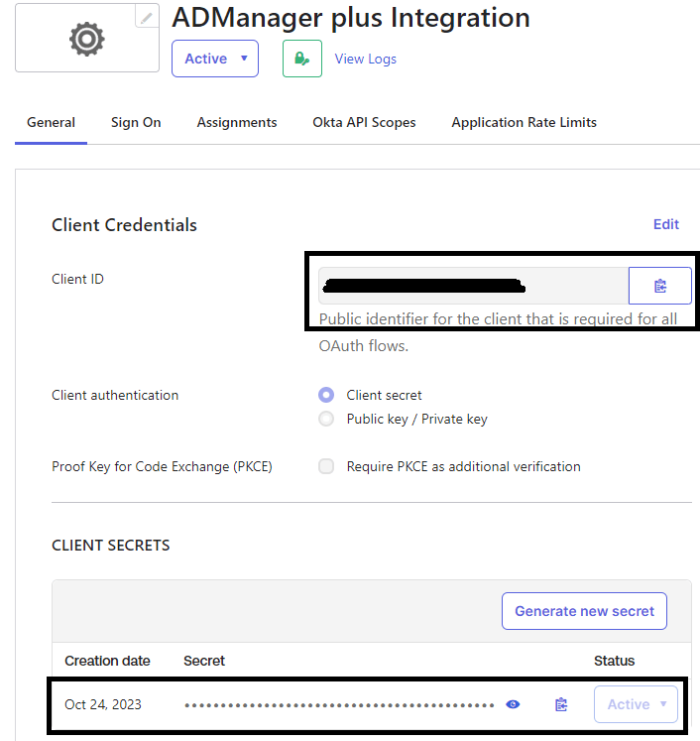
Task: Click the gear app logo icon
Action: pos(86,38)
